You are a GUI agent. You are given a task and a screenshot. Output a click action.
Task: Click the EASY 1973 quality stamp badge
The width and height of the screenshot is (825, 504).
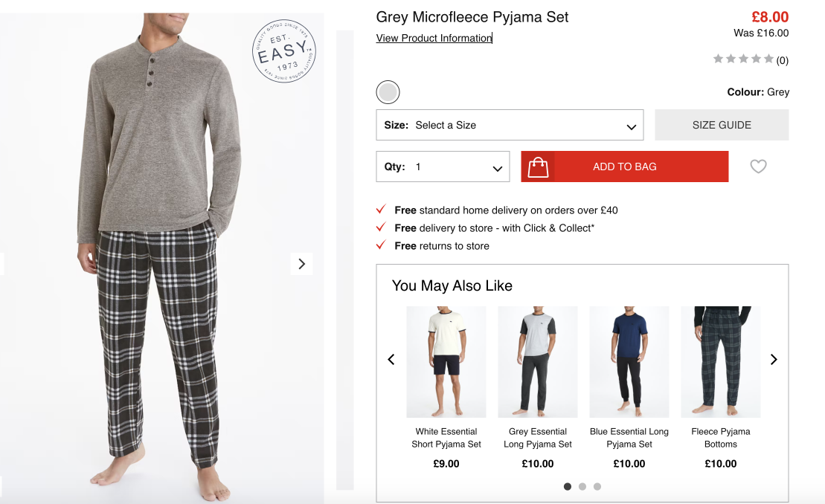(x=284, y=51)
